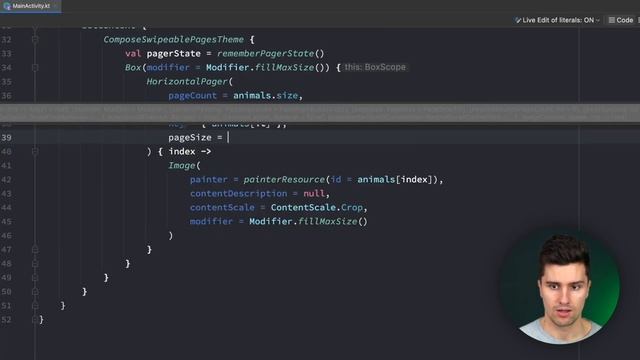640x360 pixels.
Task: Click the fold end marker on line 52
Action: (x=35, y=320)
